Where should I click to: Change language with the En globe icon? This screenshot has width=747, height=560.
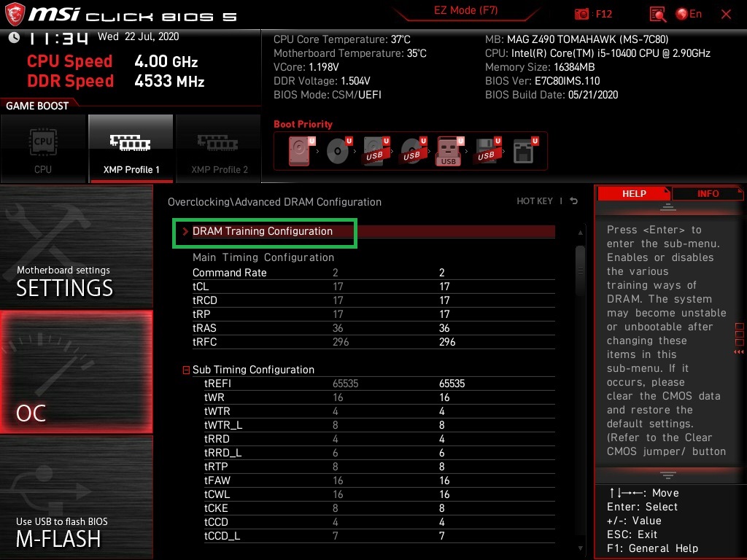[x=689, y=15]
